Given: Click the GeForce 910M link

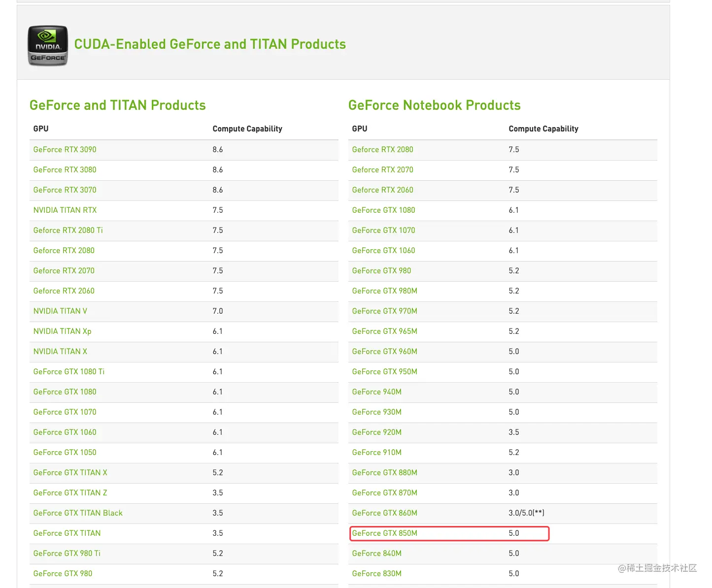Looking at the screenshot, I should click(x=376, y=453).
